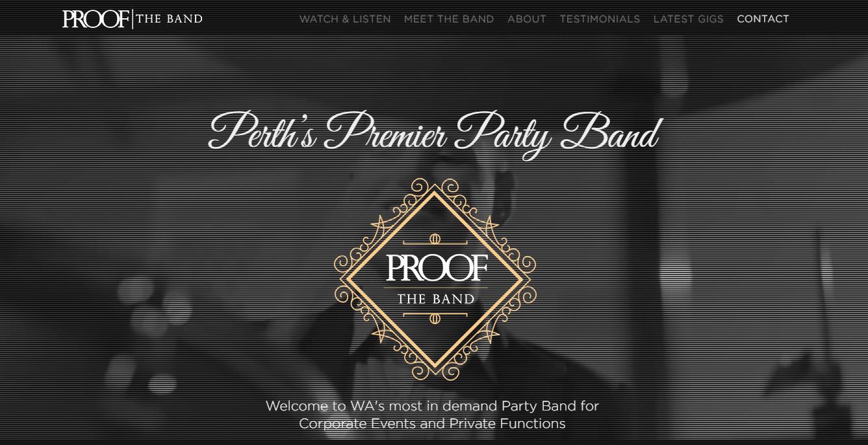The width and height of the screenshot is (868, 445).
Task: Click the small oval ornament below "THE BAND" in the emblem
Action: (435, 319)
